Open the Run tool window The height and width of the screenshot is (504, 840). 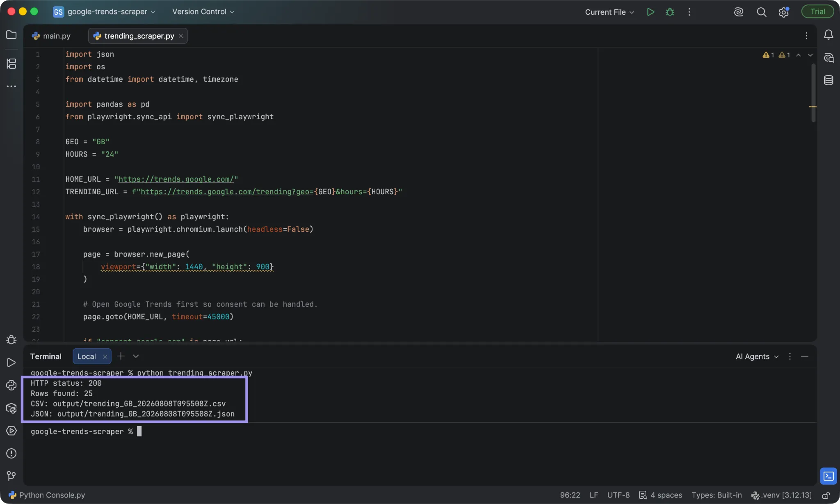click(x=11, y=363)
